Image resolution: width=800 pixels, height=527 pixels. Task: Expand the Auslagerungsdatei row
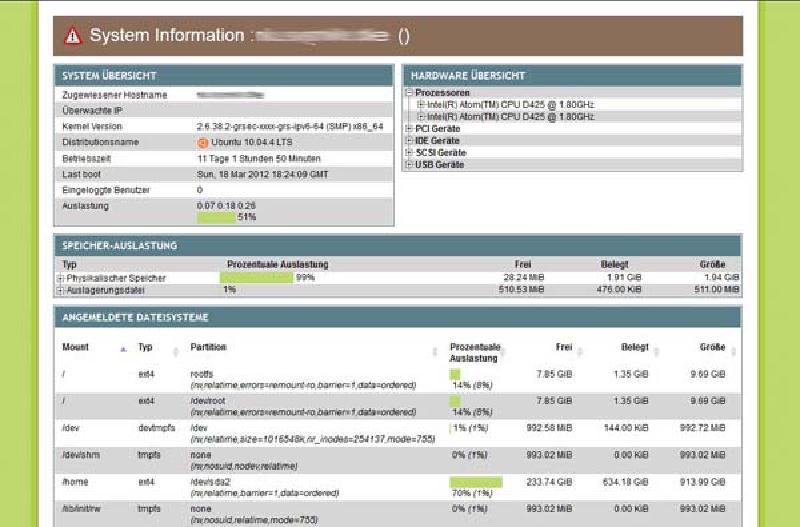(61, 290)
